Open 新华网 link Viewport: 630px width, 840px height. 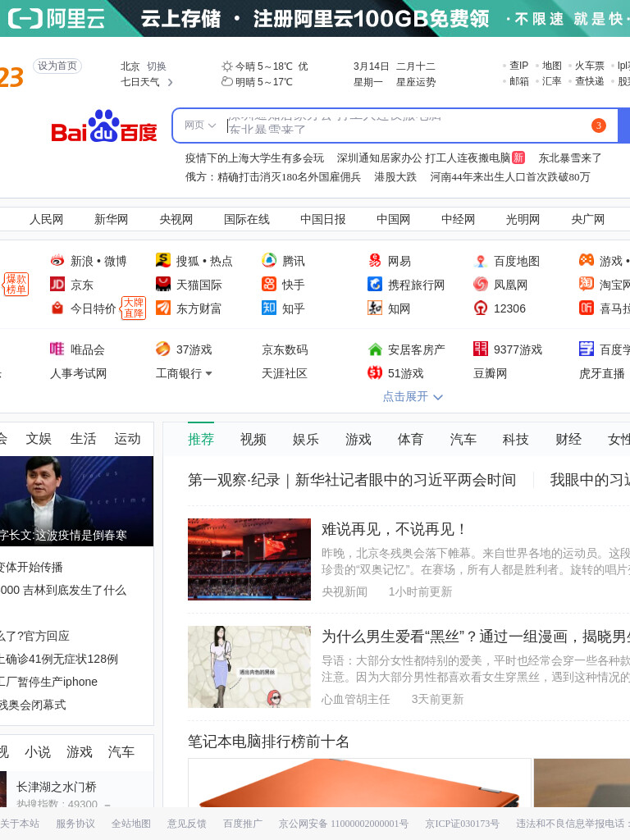111,219
